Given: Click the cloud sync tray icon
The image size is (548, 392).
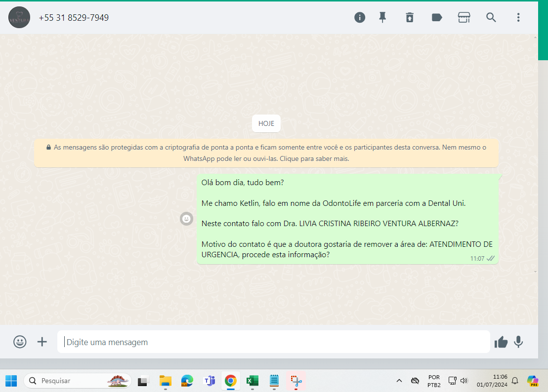Looking at the screenshot, I should [x=415, y=381].
